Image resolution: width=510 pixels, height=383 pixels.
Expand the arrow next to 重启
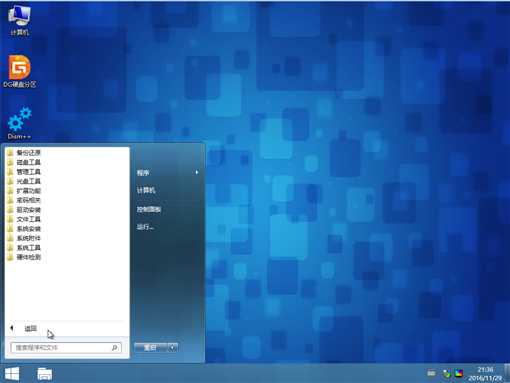point(173,348)
